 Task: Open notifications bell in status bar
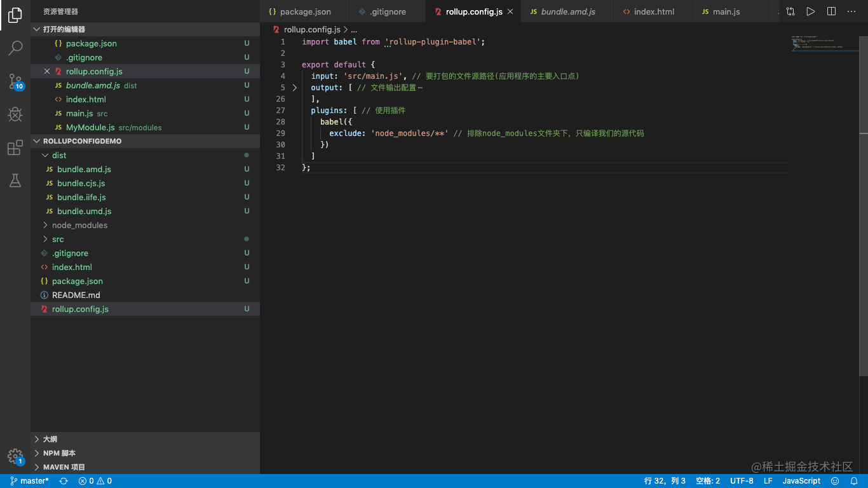[855, 481]
